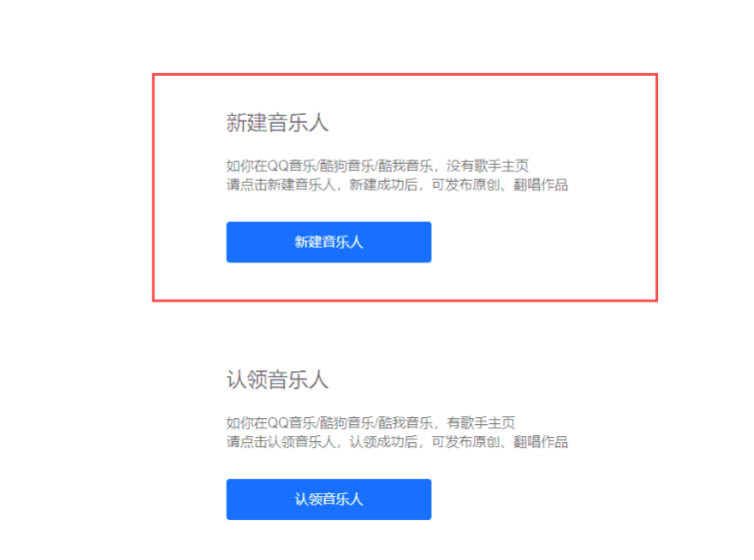754x560 pixels.
Task: Click the line ending with 有歌手主页 under 认领音乐人
Action: 371,423
